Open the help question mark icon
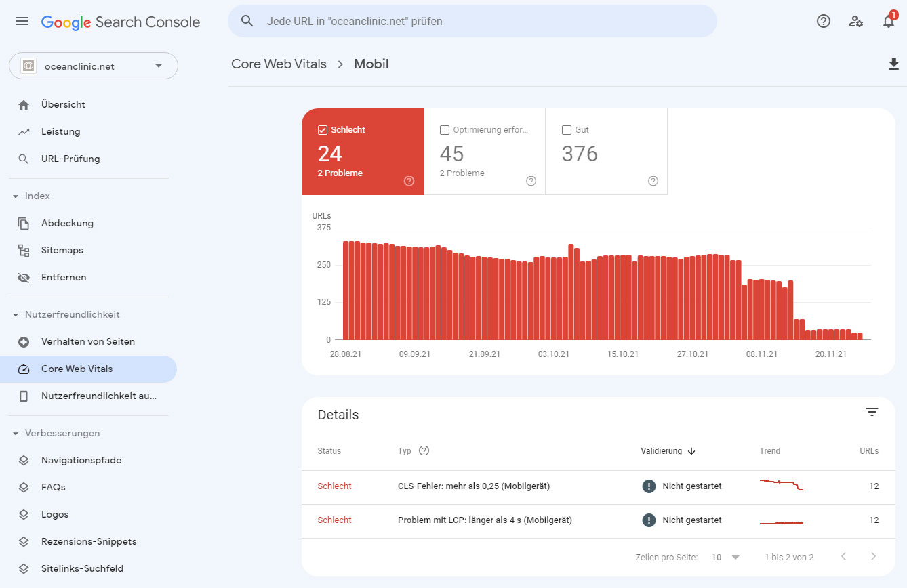The image size is (907, 588). pos(824,21)
